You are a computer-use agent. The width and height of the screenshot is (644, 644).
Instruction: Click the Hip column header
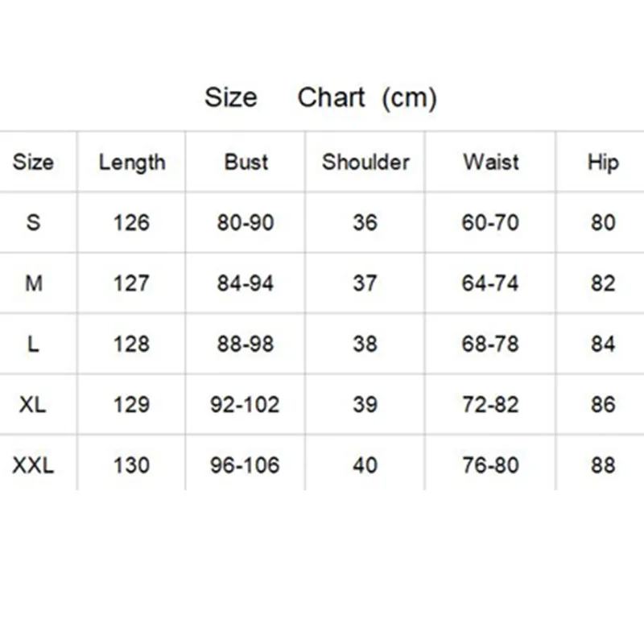click(x=602, y=162)
